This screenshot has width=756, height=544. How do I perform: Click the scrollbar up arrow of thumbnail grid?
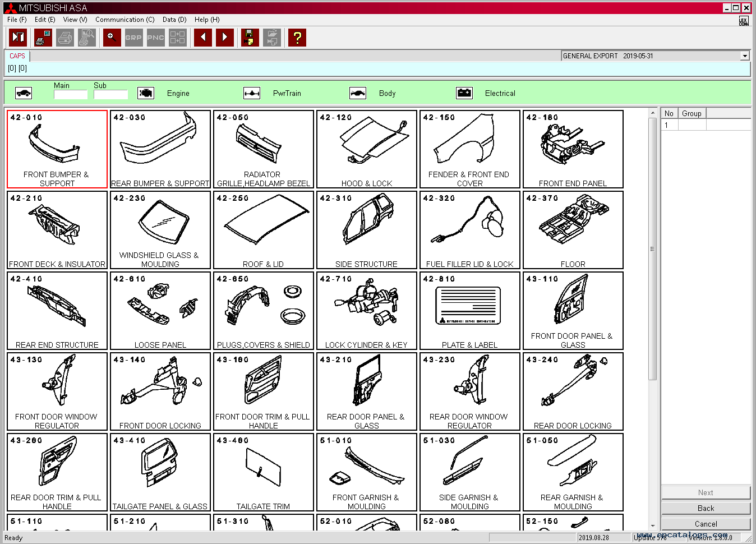point(652,113)
